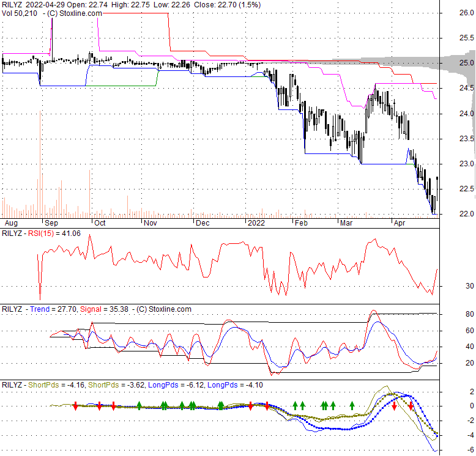The image size is (476, 456).
Task: Click the 'Feb' month label
Action: tap(301, 223)
